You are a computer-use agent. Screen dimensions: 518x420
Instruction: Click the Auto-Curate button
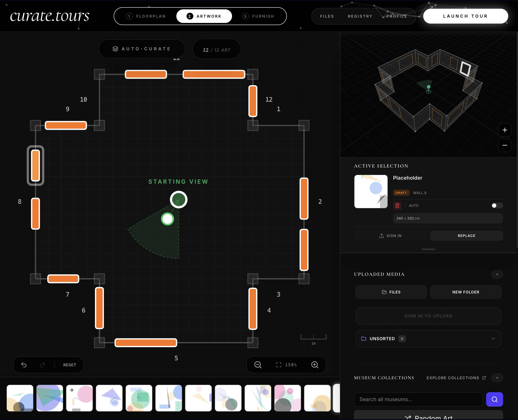(x=142, y=49)
